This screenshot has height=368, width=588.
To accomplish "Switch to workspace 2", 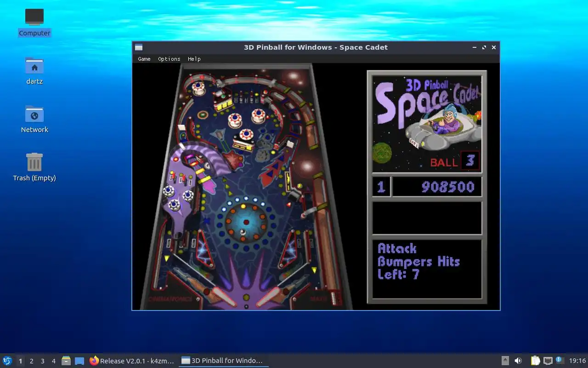I will coord(31,361).
